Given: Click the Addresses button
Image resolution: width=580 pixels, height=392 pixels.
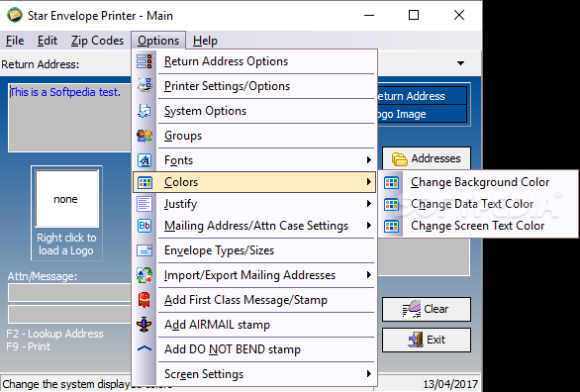Looking at the screenshot, I should pos(427,158).
